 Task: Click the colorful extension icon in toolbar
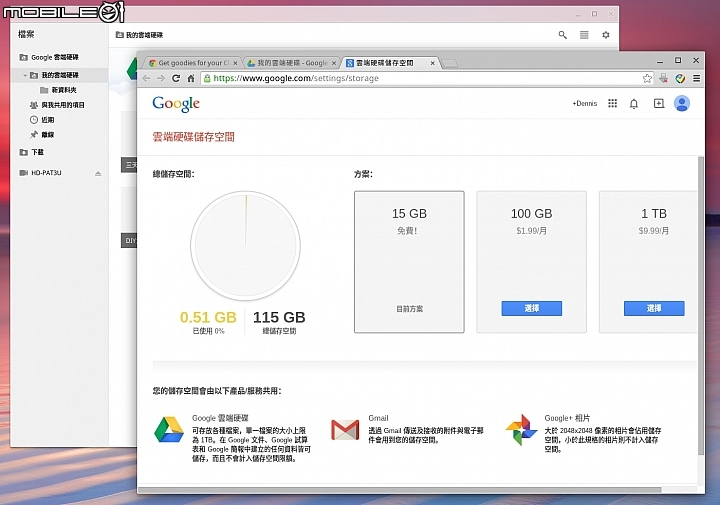680,79
